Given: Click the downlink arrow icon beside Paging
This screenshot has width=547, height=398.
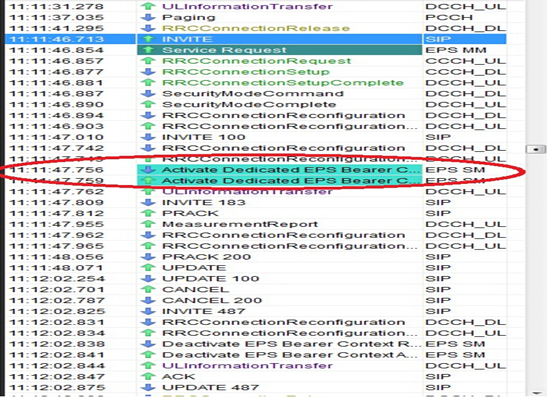Looking at the screenshot, I should [149, 17].
